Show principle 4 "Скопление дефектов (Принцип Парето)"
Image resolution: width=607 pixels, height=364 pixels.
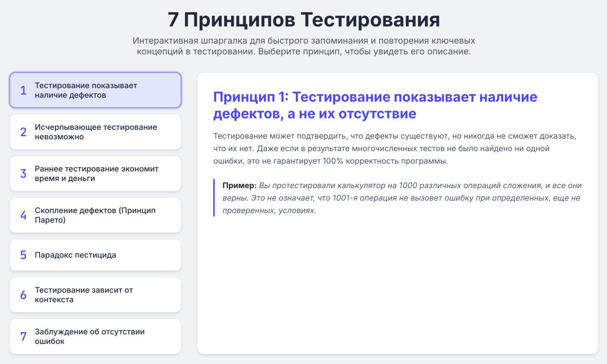95,215
